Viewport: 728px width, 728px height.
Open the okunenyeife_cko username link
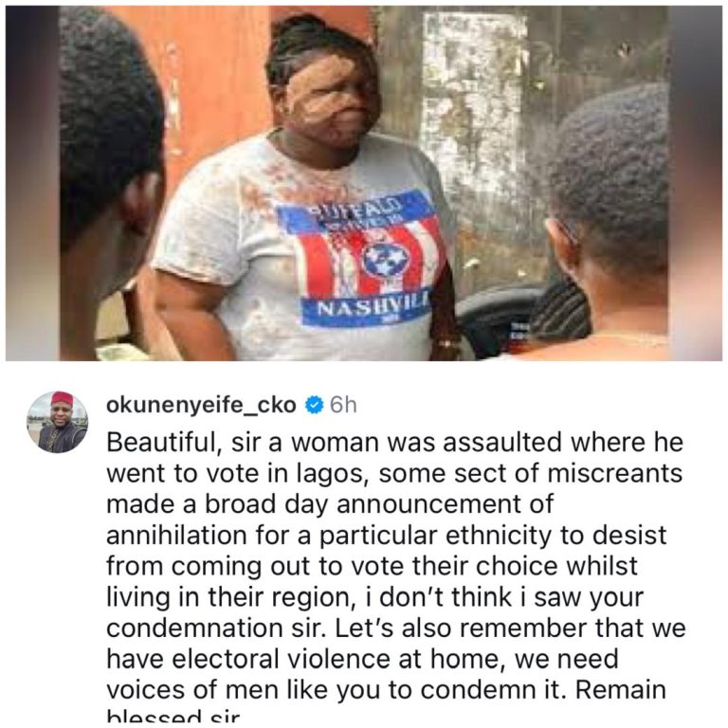[x=201, y=406]
